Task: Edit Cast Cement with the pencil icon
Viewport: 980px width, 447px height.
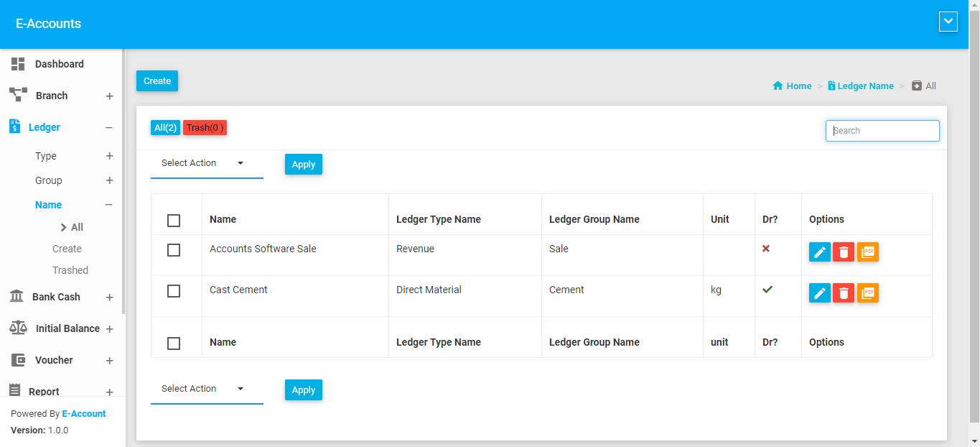Action: pos(820,293)
